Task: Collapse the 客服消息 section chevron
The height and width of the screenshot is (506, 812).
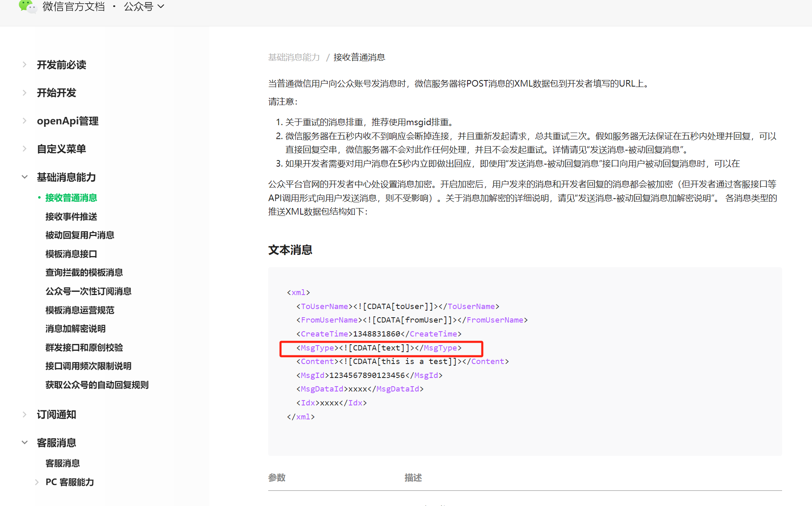Action: pyautogui.click(x=25, y=442)
